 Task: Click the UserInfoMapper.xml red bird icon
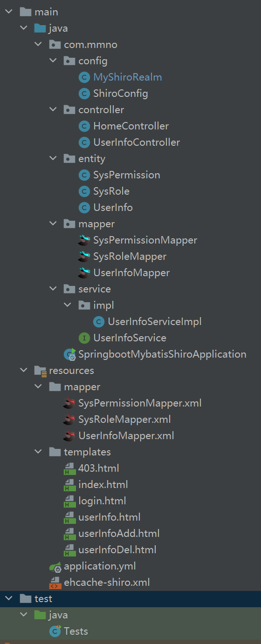click(x=69, y=436)
